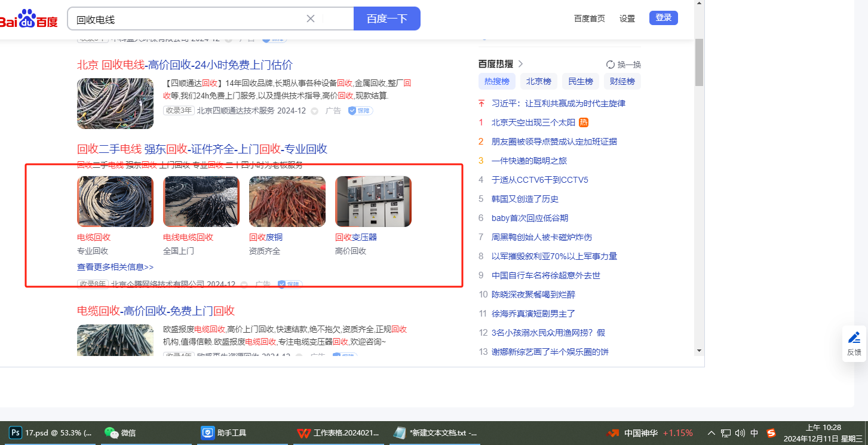Click the grey V icon after 北京四顺通达技术服务 2024-12
The image size is (868, 445).
tap(315, 111)
